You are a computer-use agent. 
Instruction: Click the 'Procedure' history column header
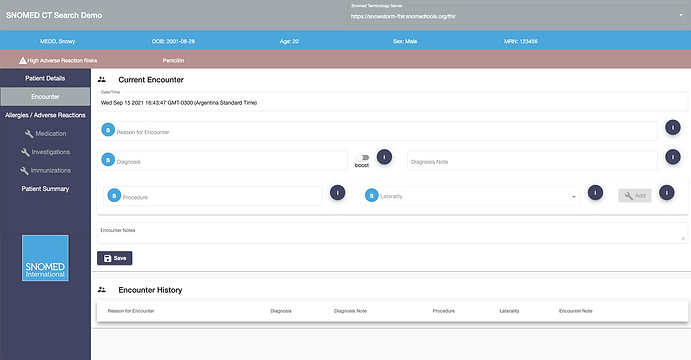coord(444,311)
